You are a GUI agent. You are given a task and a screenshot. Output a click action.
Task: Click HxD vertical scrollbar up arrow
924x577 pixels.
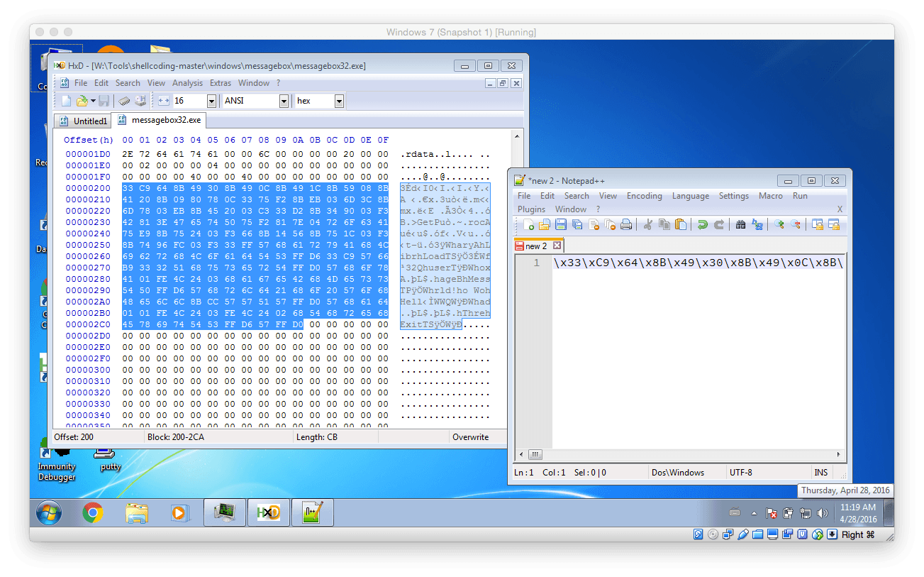pos(516,136)
